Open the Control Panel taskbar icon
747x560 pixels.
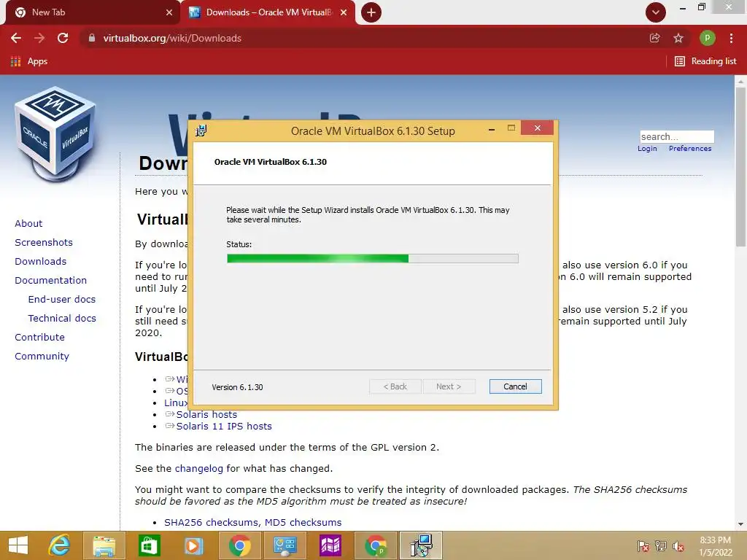pos(285,545)
